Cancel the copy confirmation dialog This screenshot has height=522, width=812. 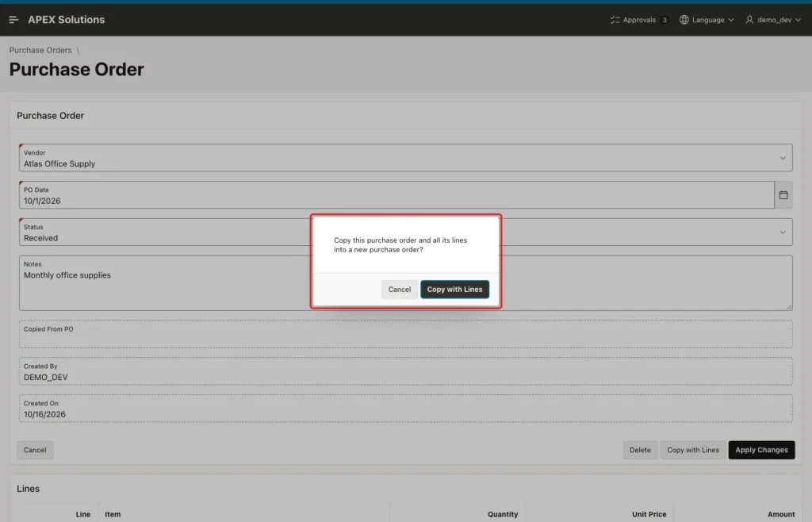pos(400,290)
